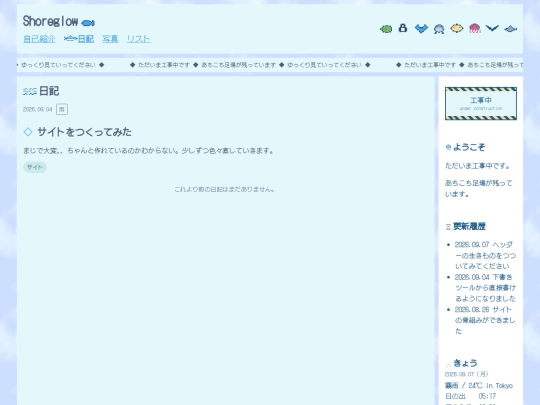Open the 写真 page
This screenshot has height=405, width=540.
pos(110,39)
